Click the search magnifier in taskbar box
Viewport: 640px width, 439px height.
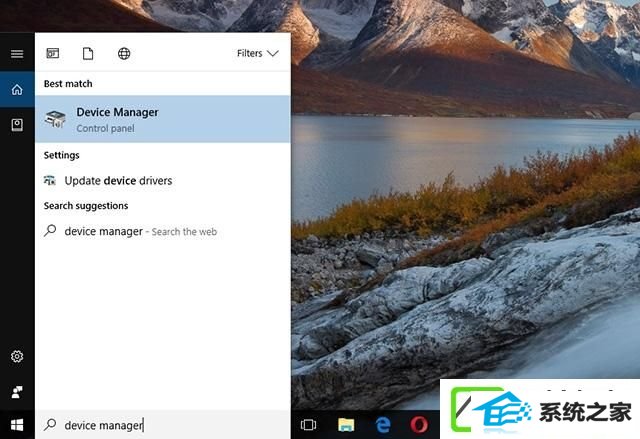[x=50, y=424]
